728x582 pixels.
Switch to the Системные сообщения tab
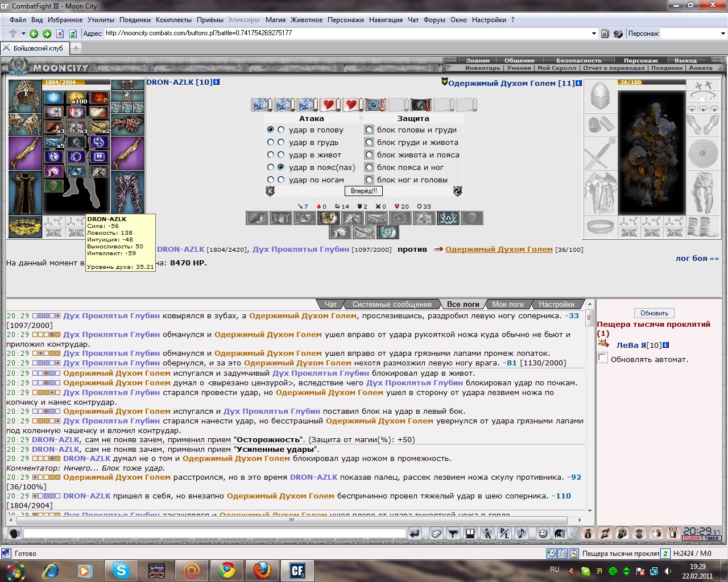[392, 304]
